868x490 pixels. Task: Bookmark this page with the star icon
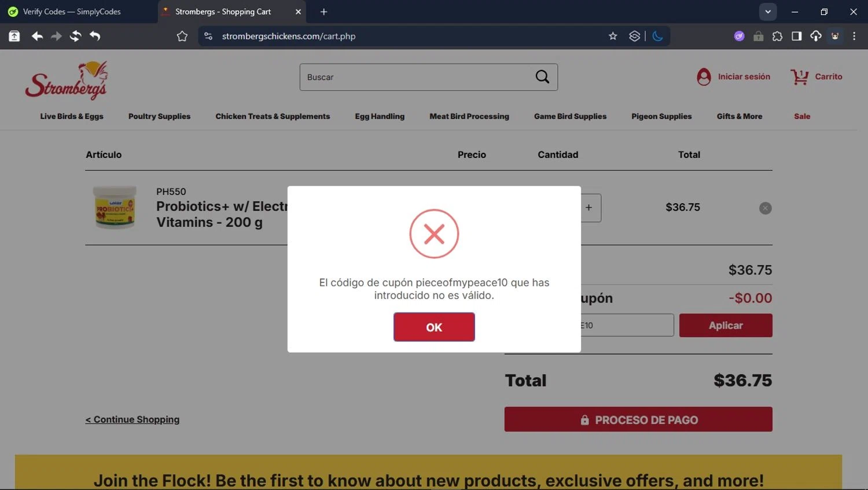[x=613, y=36]
